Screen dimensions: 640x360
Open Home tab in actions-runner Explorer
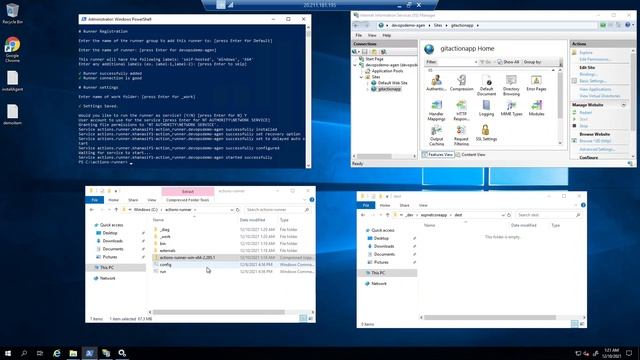pyautogui.click(x=113, y=200)
